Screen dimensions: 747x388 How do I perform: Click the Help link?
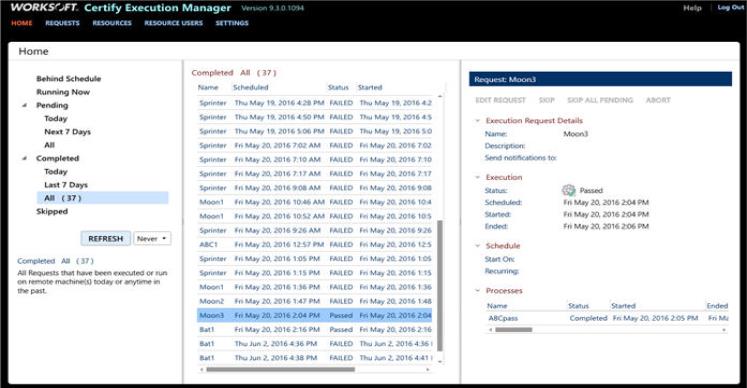[x=692, y=8]
